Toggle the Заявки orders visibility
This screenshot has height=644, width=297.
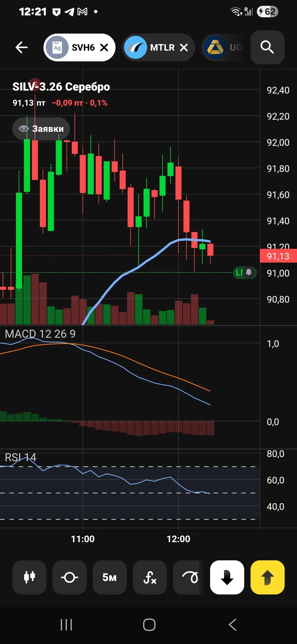41,129
